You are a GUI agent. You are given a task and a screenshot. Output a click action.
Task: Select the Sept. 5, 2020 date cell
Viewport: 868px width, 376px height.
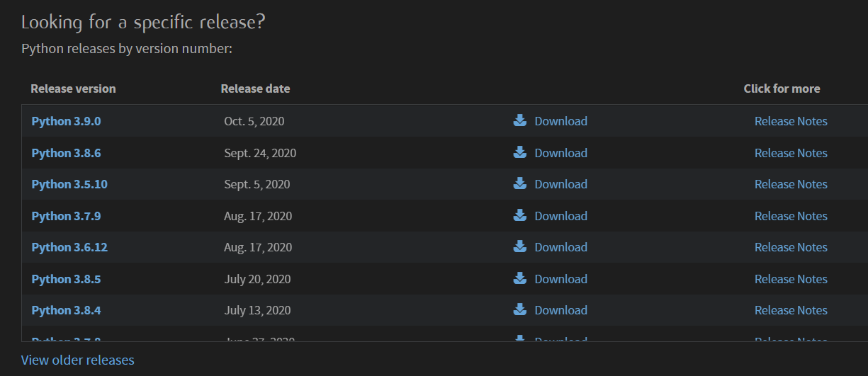pos(257,184)
